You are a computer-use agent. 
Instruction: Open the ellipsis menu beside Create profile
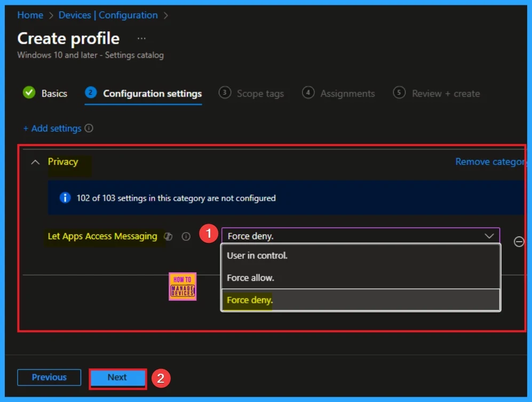(141, 38)
